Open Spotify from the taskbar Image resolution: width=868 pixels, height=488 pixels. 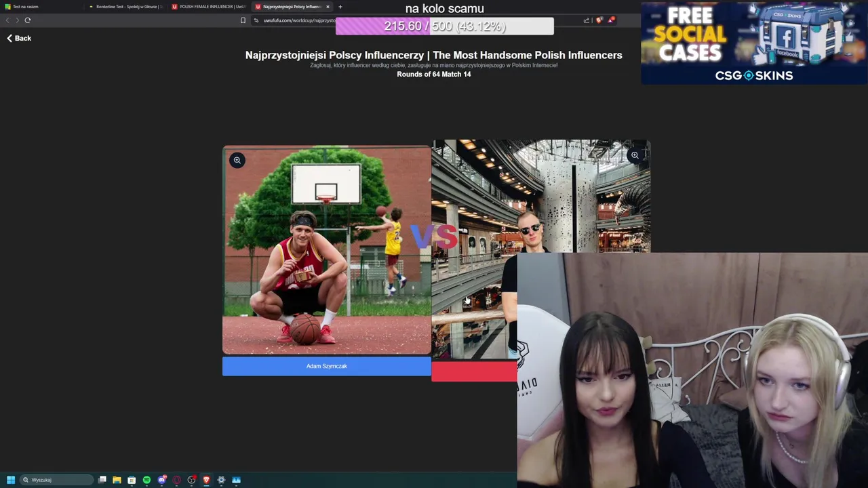pos(146,480)
